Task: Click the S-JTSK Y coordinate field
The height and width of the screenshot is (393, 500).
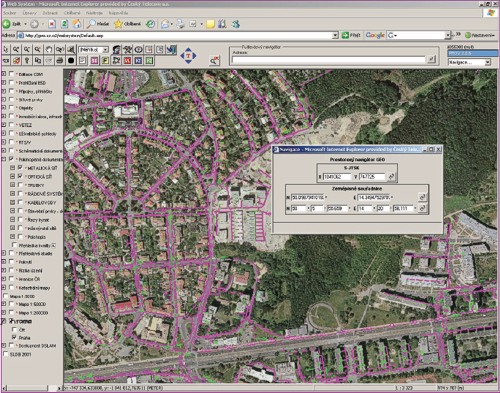Action: pyautogui.click(x=372, y=176)
